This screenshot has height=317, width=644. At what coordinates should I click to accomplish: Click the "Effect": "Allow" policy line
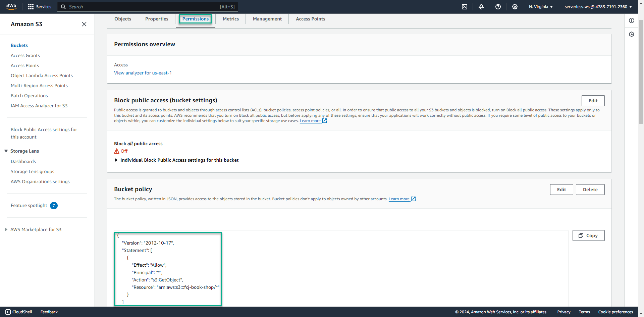[149, 265]
